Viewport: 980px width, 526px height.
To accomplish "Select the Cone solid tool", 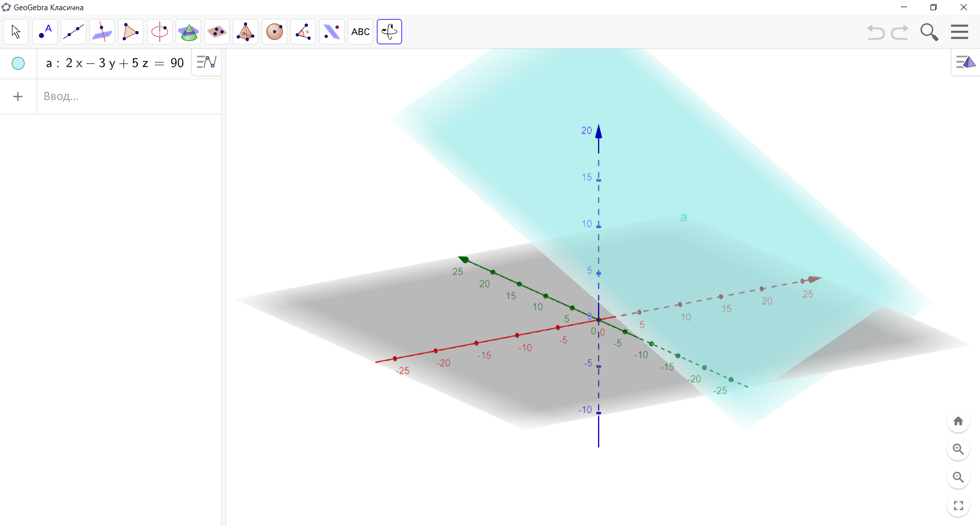I will click(188, 32).
